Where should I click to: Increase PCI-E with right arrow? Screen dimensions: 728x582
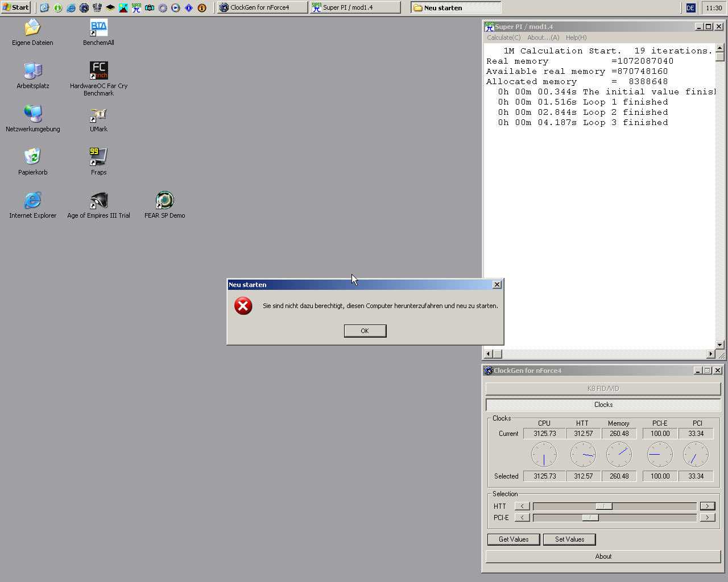(x=707, y=517)
